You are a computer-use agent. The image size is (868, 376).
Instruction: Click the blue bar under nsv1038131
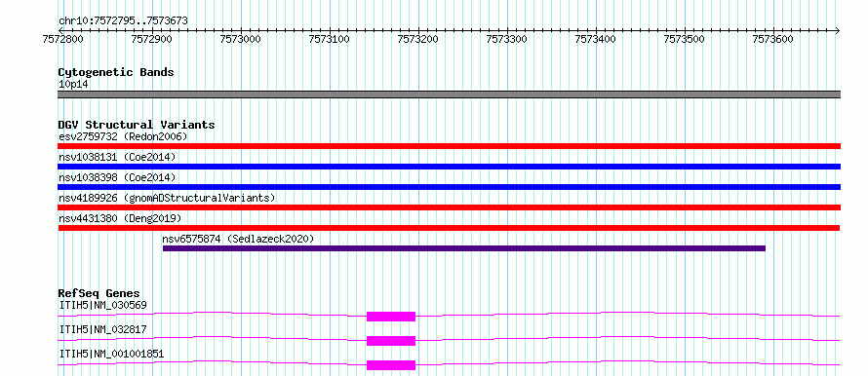449,167
